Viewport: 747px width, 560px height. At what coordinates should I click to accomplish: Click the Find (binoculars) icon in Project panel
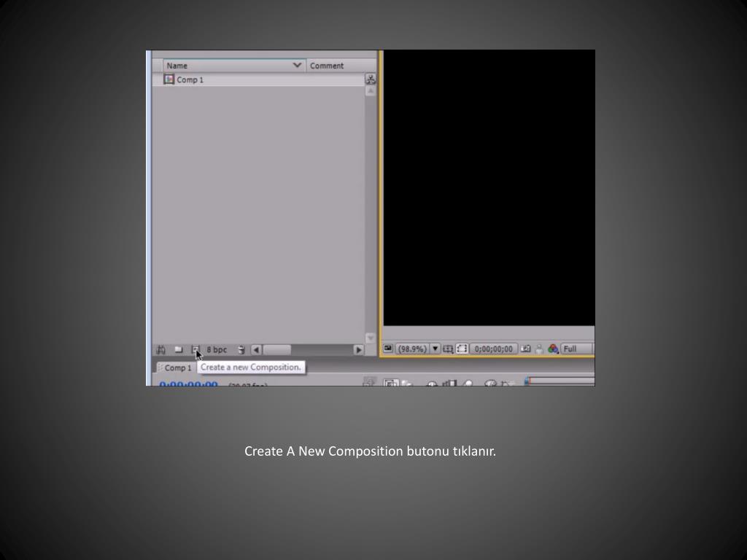click(x=161, y=350)
